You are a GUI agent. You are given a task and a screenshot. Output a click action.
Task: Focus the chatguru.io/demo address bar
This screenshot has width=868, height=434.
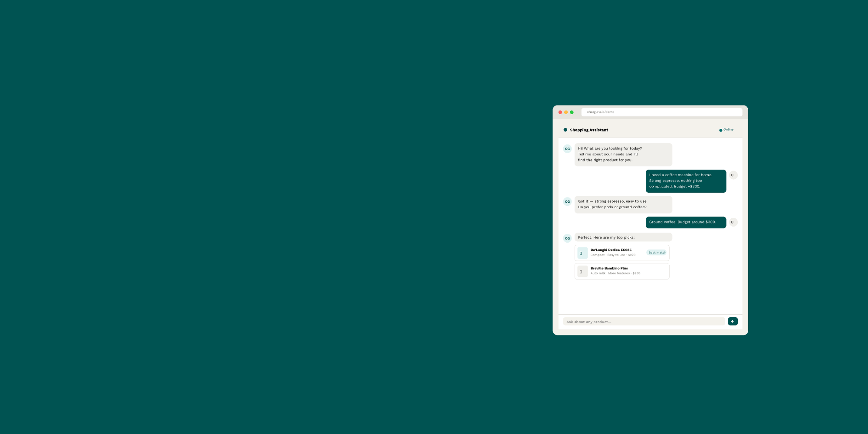661,112
